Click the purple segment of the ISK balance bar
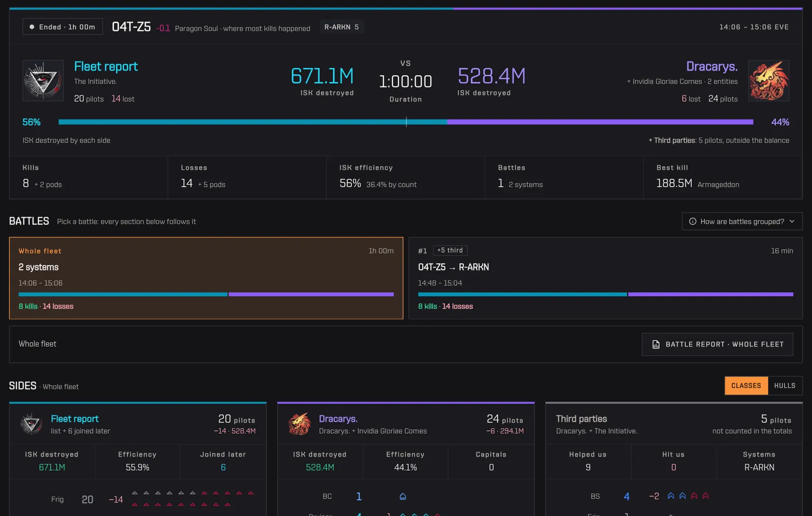The width and height of the screenshot is (812, 516). click(600, 122)
